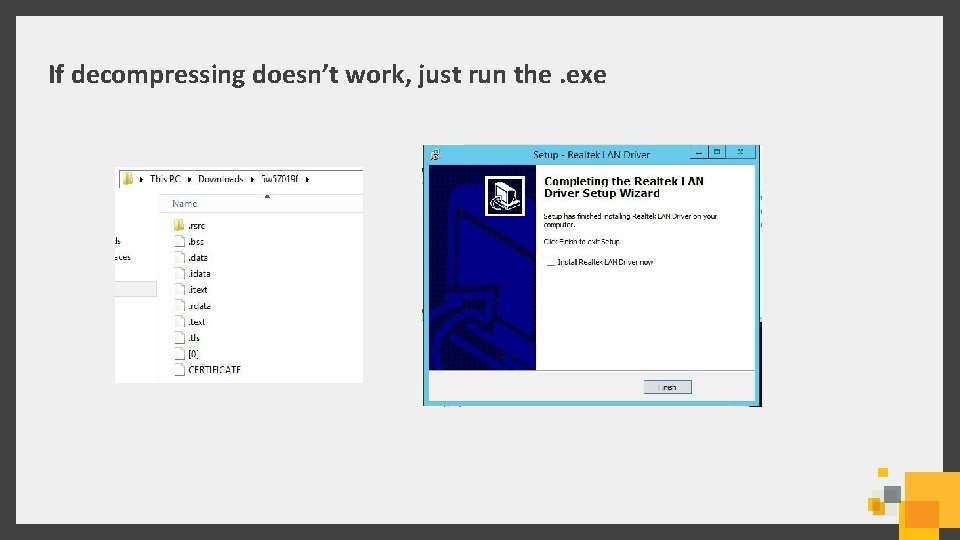Sort by the Name column header
The width and height of the screenshot is (960, 540).
[184, 203]
